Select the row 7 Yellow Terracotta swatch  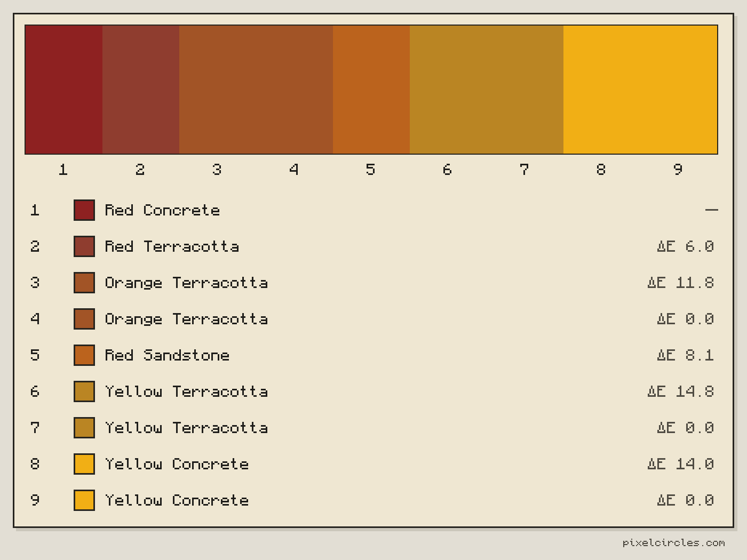pyautogui.click(x=84, y=428)
